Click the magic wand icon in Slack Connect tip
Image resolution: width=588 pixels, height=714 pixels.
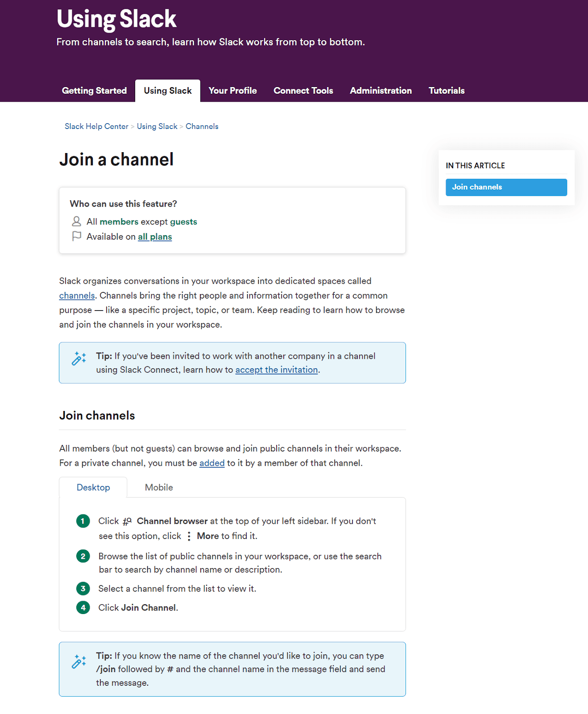pyautogui.click(x=79, y=358)
